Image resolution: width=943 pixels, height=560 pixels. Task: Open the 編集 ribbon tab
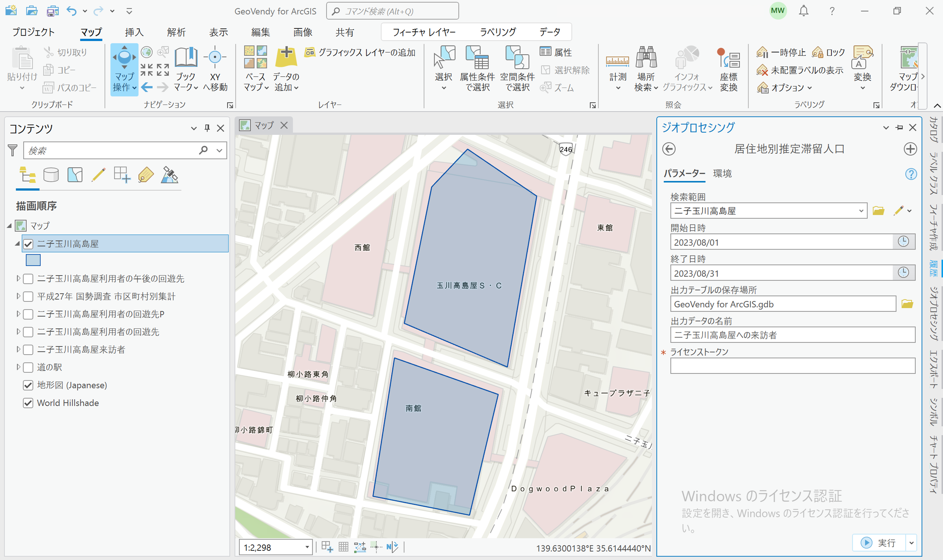coord(260,32)
